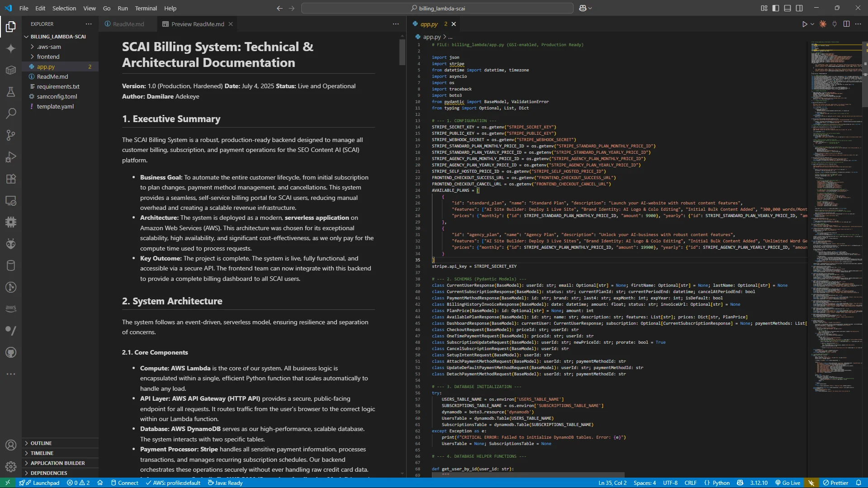Click the orange Claude starburst icon
This screenshot has height=488, width=868.
(823, 24)
